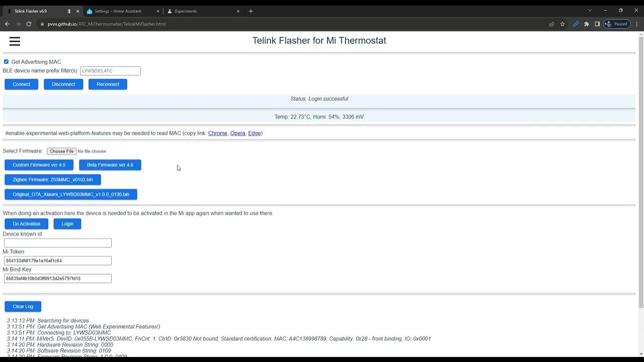Select Custom Firmware ver 4.5

39,165
